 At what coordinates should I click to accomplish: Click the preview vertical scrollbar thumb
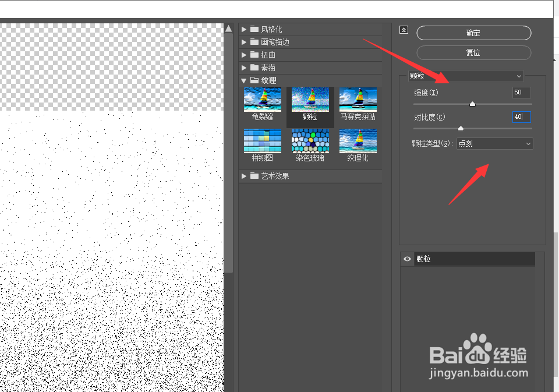pos(228,153)
